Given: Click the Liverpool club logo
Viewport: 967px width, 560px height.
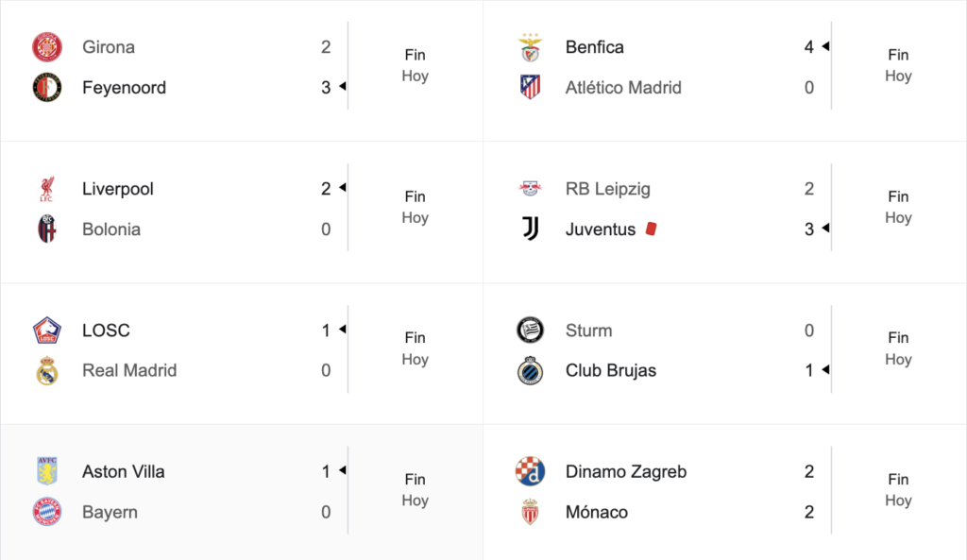Looking at the screenshot, I should (x=47, y=189).
